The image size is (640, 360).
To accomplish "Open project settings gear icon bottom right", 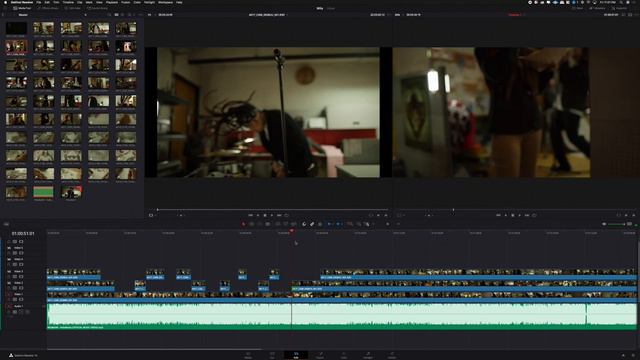I will (x=633, y=356).
